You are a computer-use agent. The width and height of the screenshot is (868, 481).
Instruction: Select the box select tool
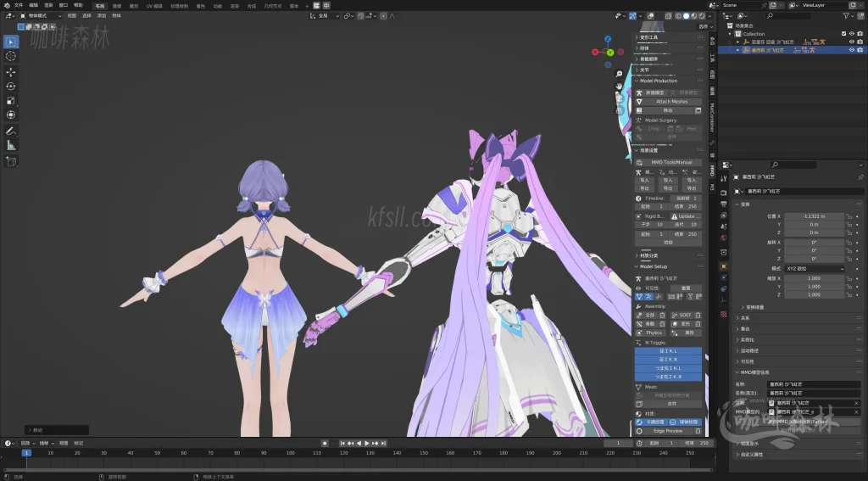(x=10, y=42)
